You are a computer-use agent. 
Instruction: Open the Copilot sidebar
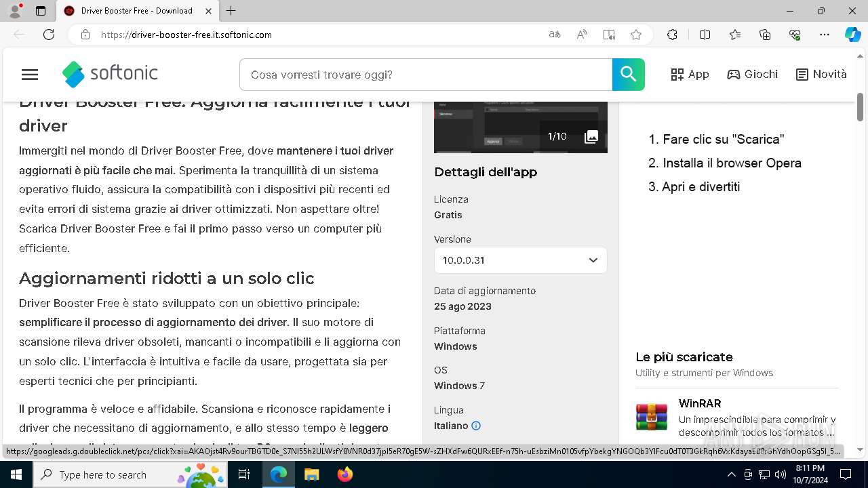point(852,35)
